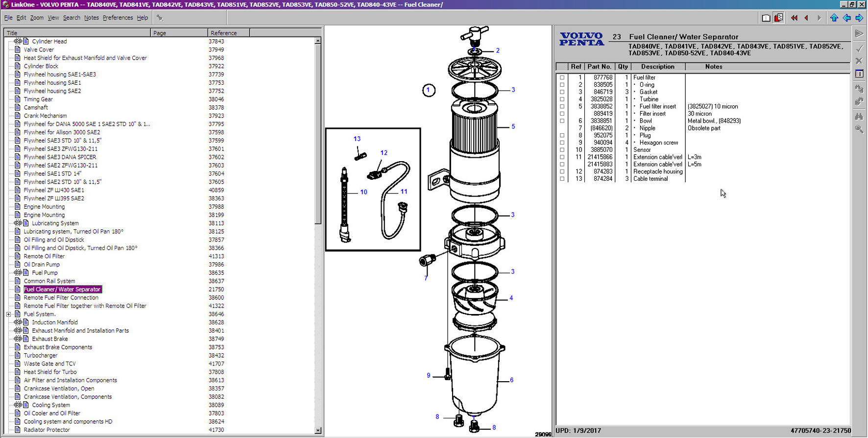Image resolution: width=868 pixels, height=438 pixels.
Task: Click the red single-arrow previous page icon
Action: 806,18
